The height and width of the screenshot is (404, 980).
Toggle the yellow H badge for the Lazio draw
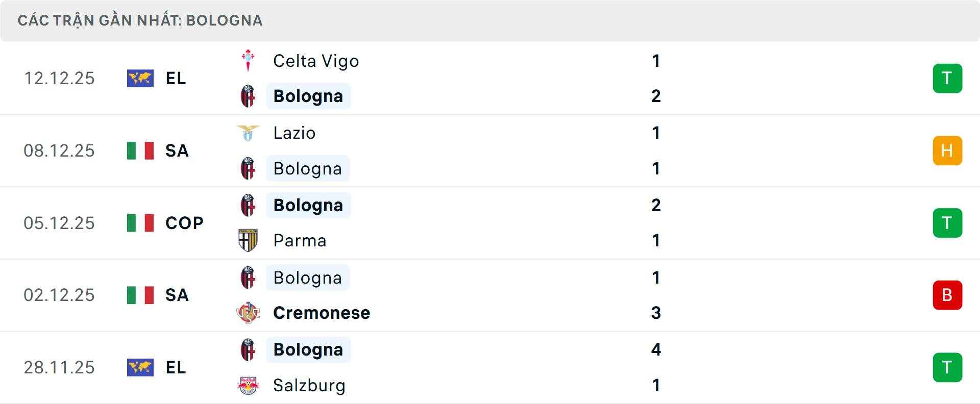tap(947, 150)
